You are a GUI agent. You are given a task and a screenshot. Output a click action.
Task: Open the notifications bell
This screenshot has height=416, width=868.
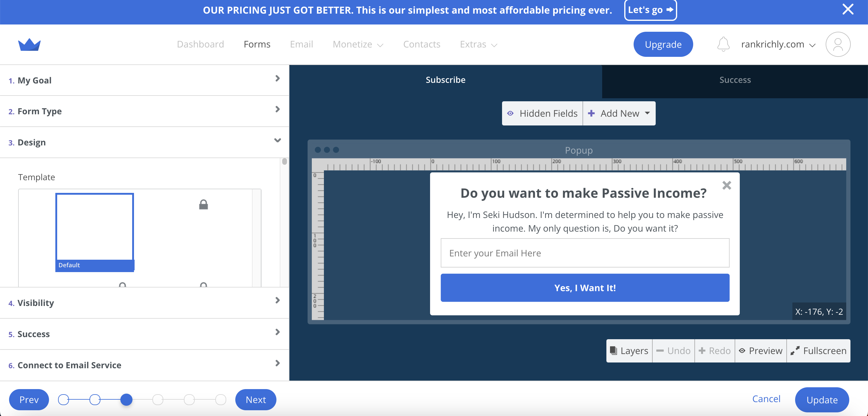[723, 44]
